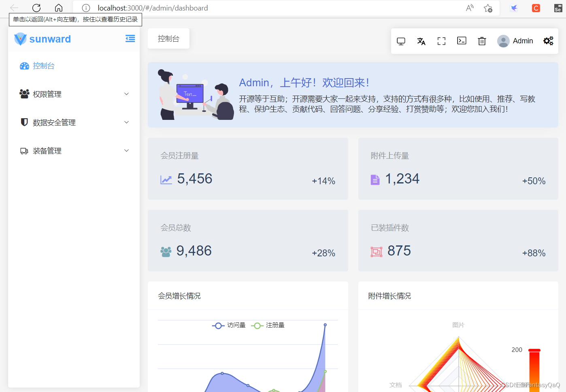Click the sunward logo icon
The height and width of the screenshot is (392, 566).
click(x=20, y=39)
